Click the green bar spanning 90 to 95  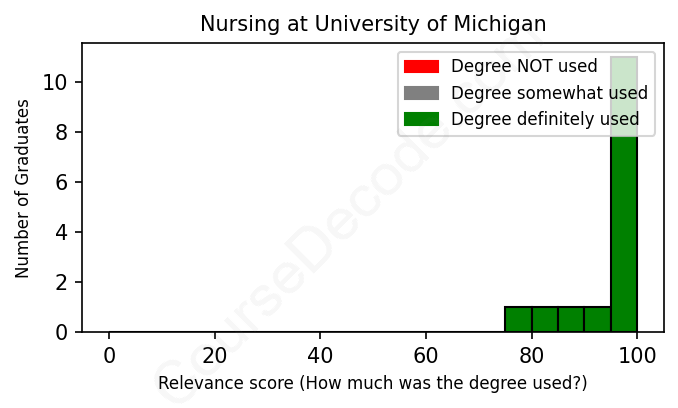(598, 319)
